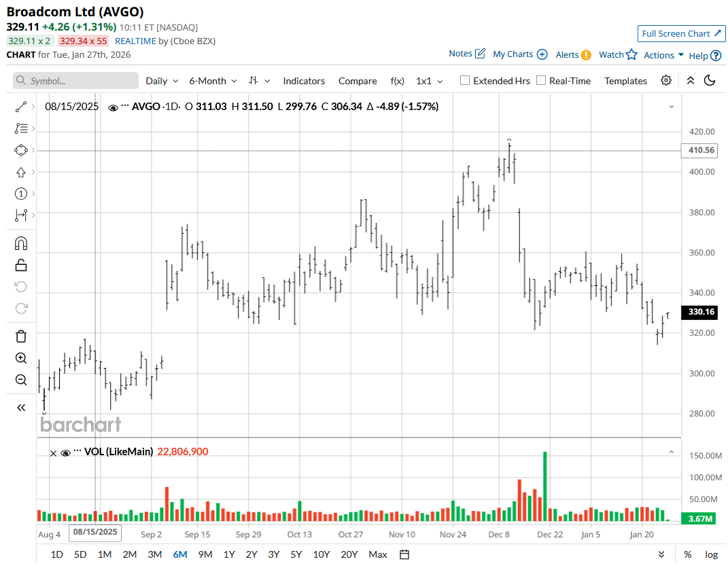Select the 20Y time range

click(349, 554)
